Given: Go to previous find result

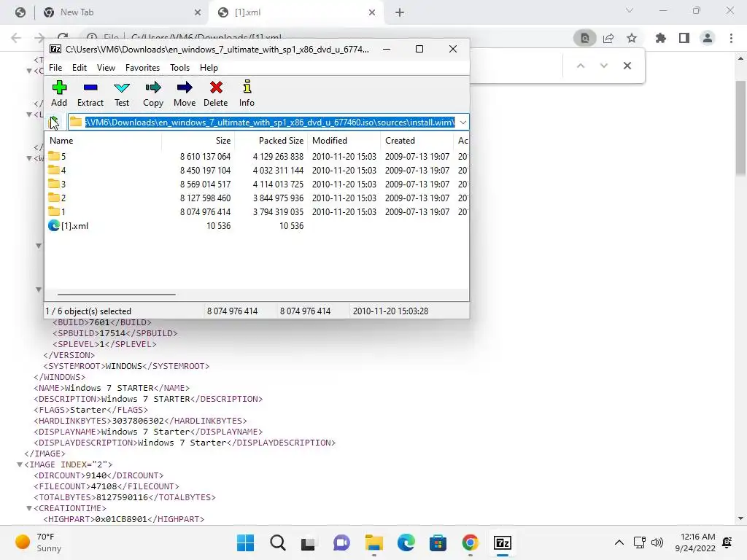Looking at the screenshot, I should (581, 66).
